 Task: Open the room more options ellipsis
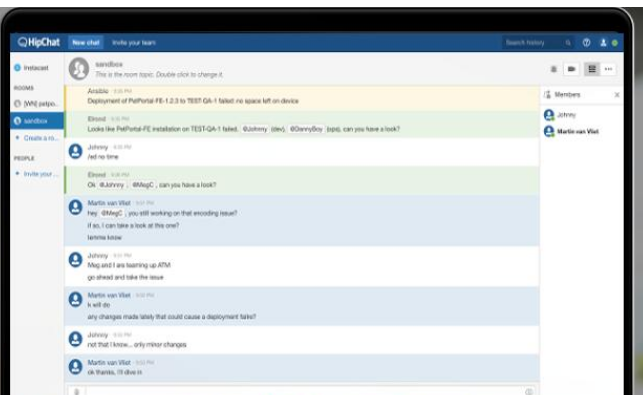609,69
